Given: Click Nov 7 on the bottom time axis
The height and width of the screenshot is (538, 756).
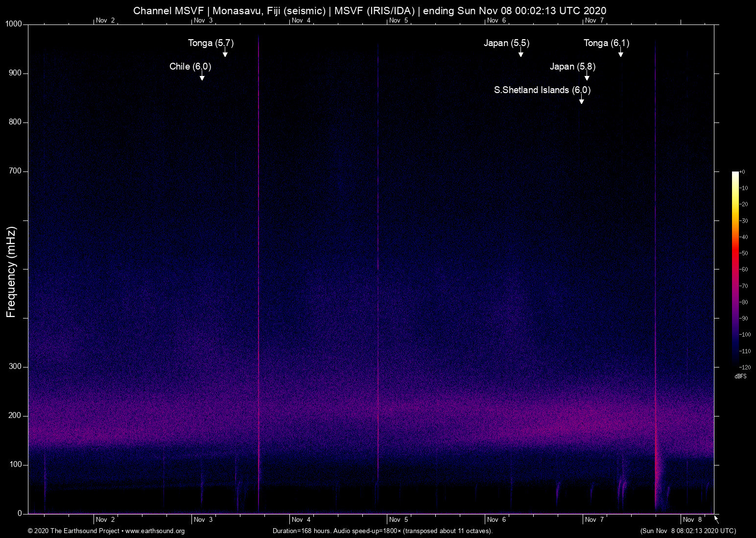Looking at the screenshot, I should tap(594, 520).
